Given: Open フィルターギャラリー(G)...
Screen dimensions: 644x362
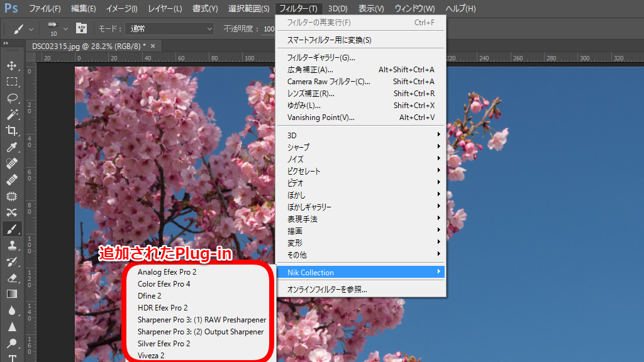Looking at the screenshot, I should coord(360,57).
